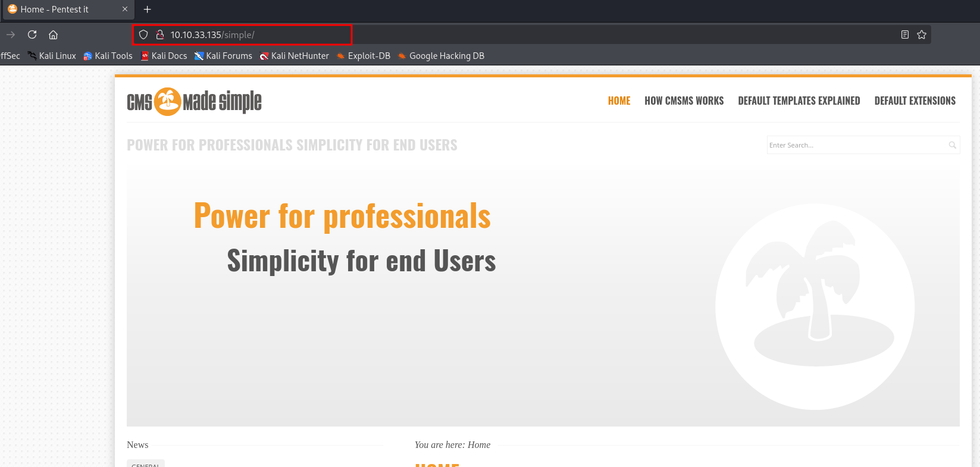Viewport: 980px width, 467px height.
Task: Bookmark this page with star icon
Action: (922, 35)
